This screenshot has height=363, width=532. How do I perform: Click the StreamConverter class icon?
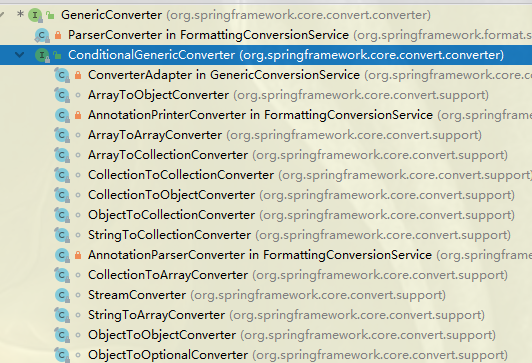tap(62, 295)
